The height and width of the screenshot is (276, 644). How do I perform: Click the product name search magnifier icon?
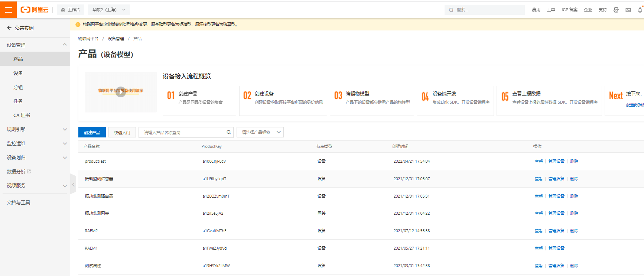click(229, 132)
